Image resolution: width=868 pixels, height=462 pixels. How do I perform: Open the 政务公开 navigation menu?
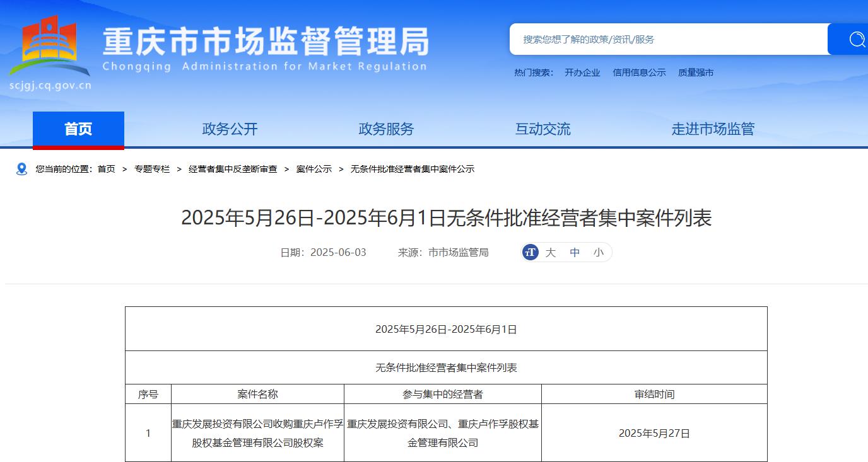(x=230, y=129)
